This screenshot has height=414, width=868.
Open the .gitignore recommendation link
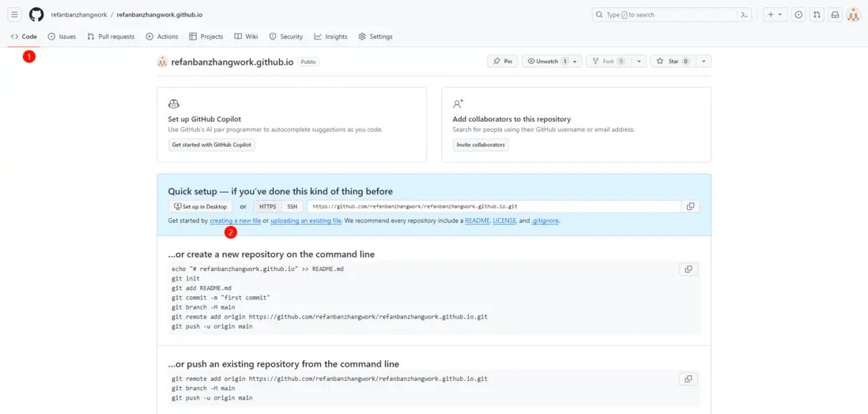coord(545,220)
